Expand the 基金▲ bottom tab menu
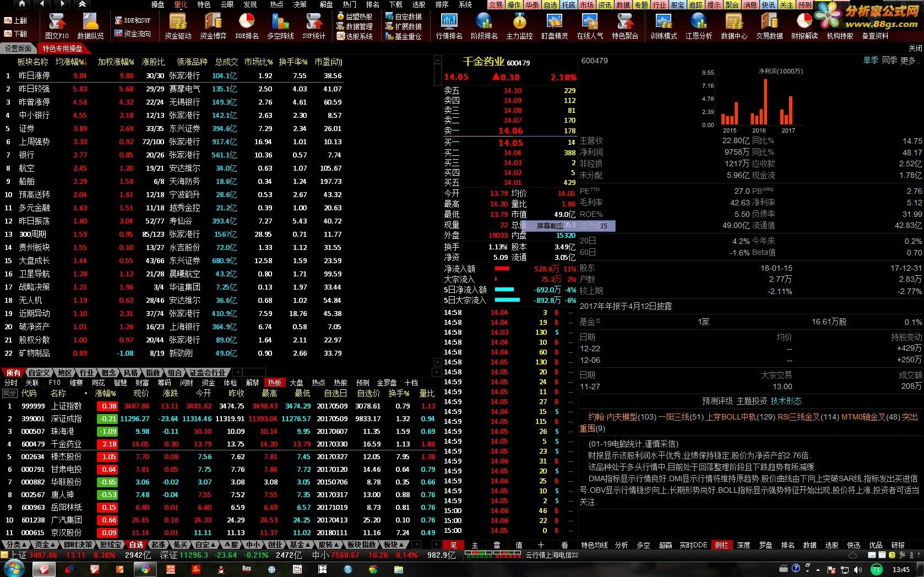 pos(300,545)
